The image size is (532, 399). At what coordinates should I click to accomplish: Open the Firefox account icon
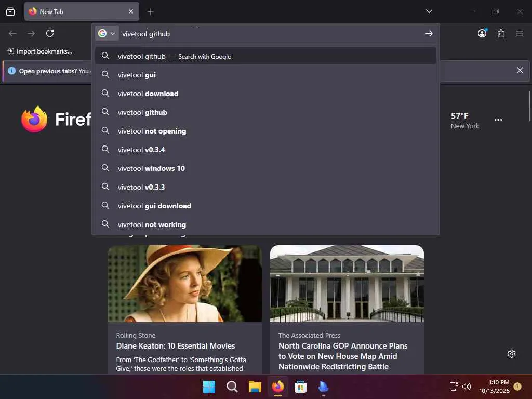(x=482, y=33)
